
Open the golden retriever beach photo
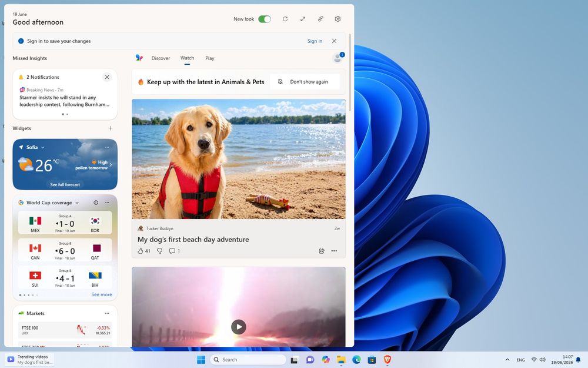click(239, 159)
